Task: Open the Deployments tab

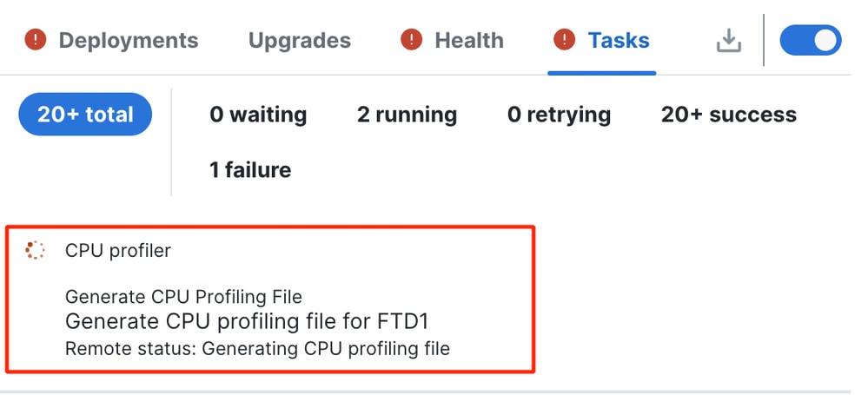Action: click(129, 41)
